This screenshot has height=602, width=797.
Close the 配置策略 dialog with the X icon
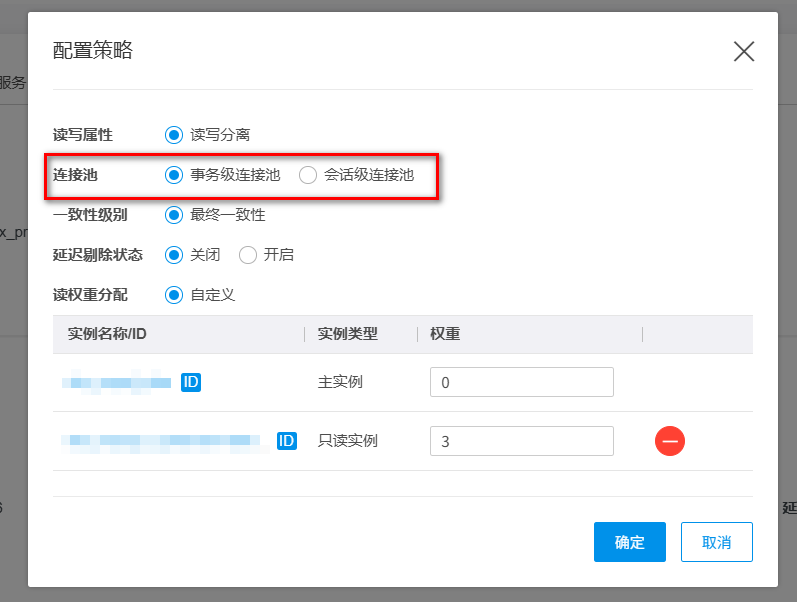coord(743,52)
